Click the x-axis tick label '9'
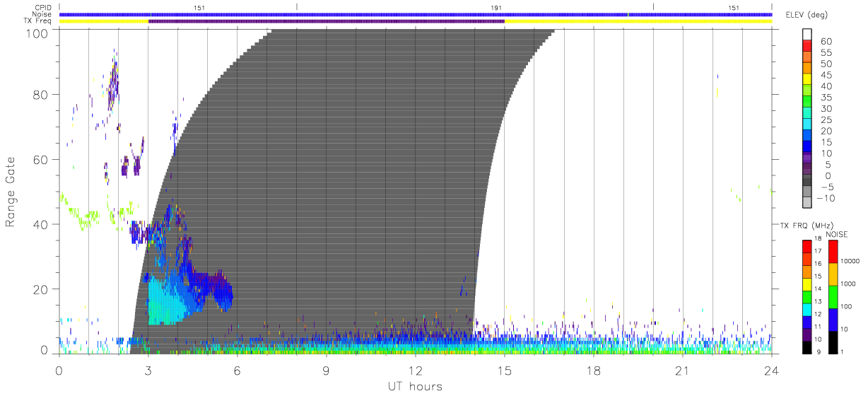This screenshot has height=401, width=868. (327, 371)
